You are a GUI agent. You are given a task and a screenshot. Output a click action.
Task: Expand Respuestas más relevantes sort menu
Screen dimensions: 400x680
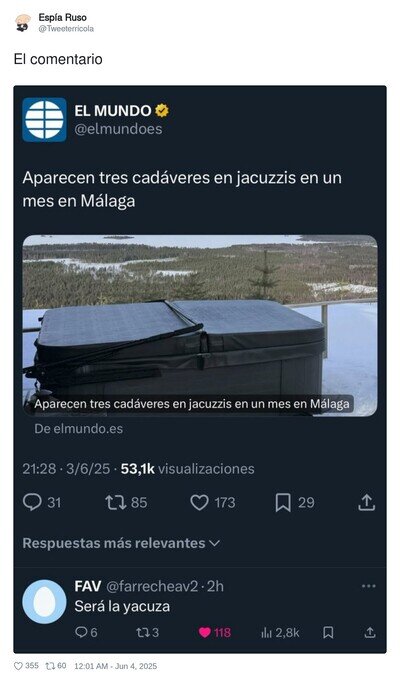pyautogui.click(x=121, y=543)
